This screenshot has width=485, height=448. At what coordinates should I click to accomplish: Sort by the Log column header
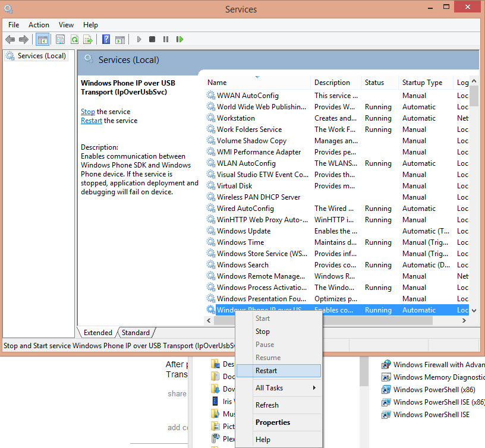click(x=461, y=83)
